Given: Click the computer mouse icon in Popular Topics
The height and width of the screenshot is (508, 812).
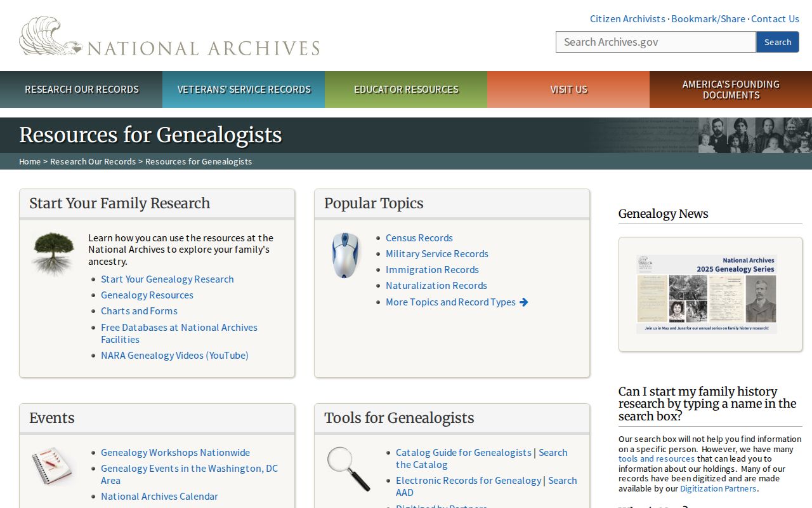Looking at the screenshot, I should 346,255.
